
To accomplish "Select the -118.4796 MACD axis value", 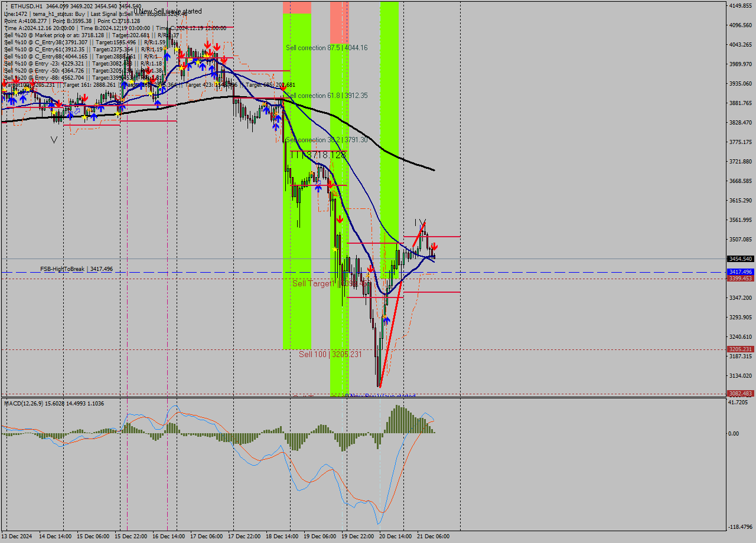I will tap(741, 527).
